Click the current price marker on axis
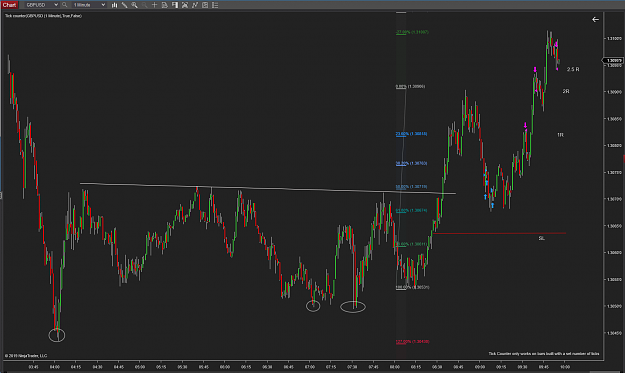The image size is (625, 373). click(613, 61)
